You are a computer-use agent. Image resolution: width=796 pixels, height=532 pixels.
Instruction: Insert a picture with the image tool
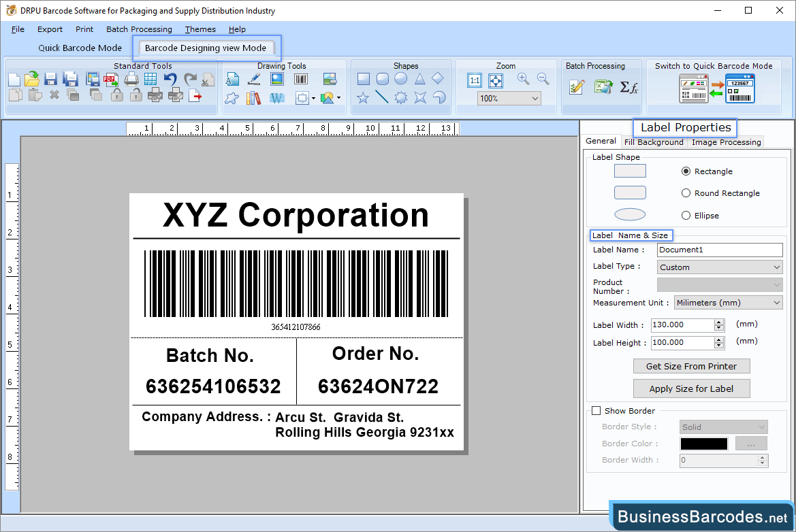point(277,79)
